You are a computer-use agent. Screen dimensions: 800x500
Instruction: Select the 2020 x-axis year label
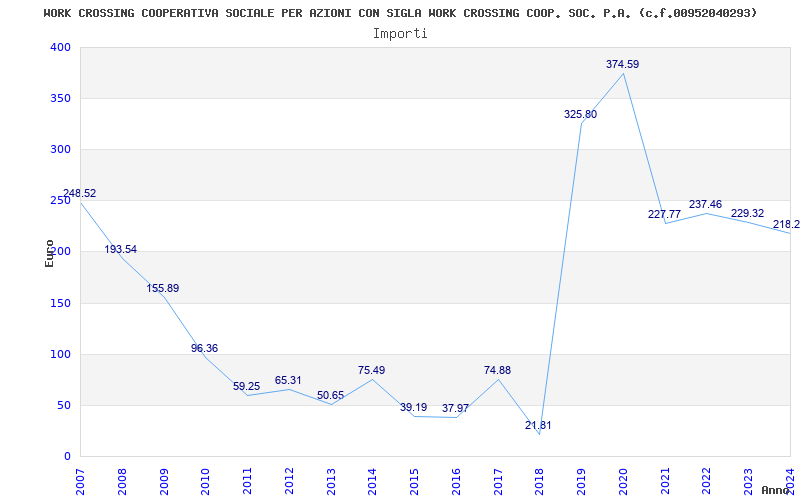pyautogui.click(x=623, y=481)
